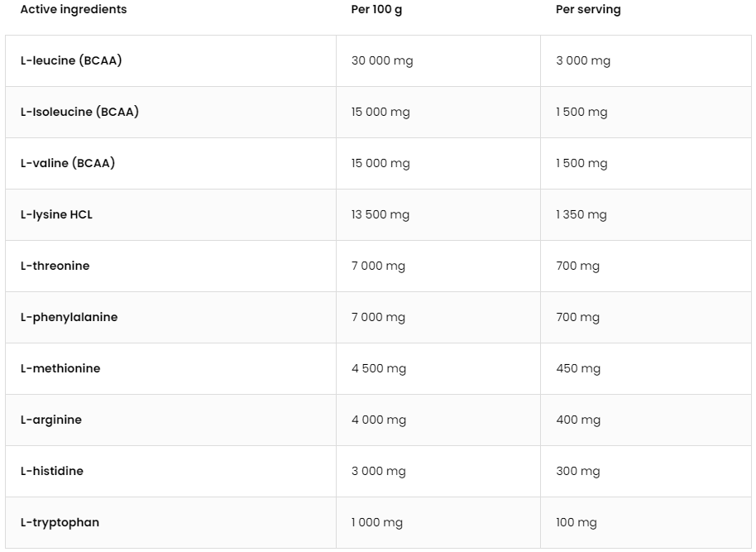The image size is (756, 552).
Task: Select the L-methionine ingredient cell
Action: [x=60, y=368]
